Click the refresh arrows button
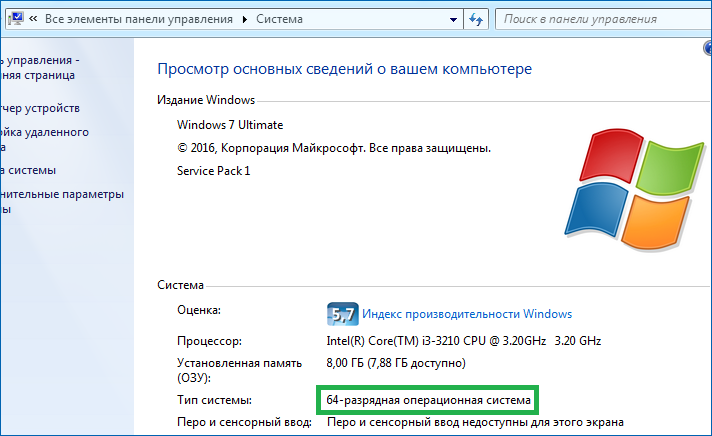The width and height of the screenshot is (712, 436). coord(475,20)
